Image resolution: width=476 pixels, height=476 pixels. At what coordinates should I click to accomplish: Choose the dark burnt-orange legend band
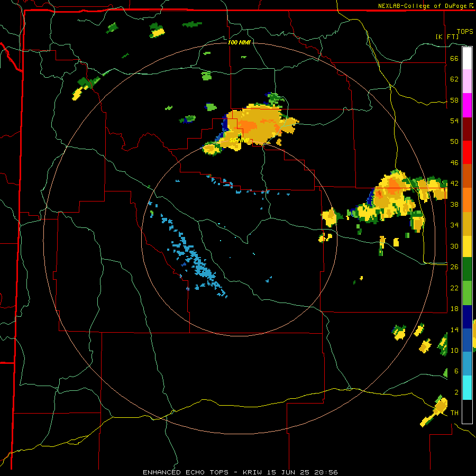click(x=467, y=176)
